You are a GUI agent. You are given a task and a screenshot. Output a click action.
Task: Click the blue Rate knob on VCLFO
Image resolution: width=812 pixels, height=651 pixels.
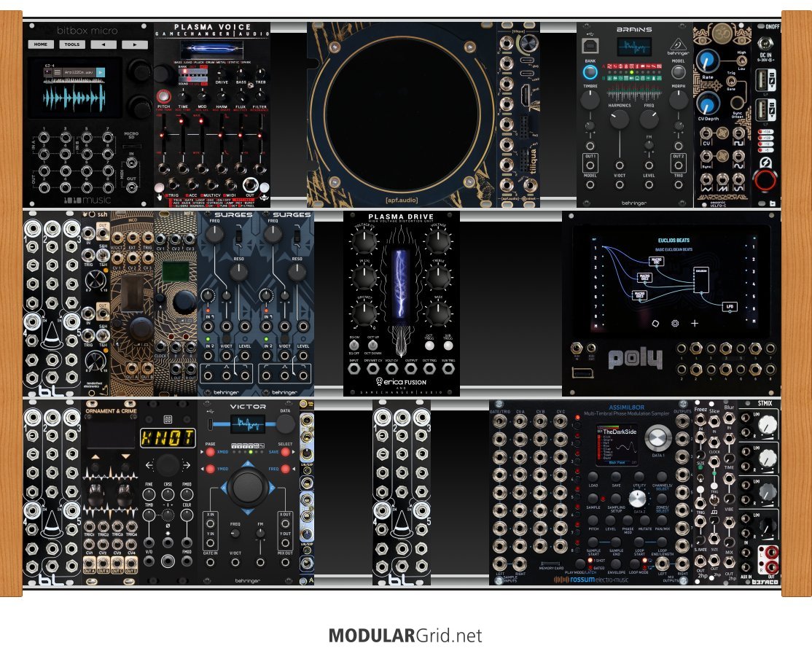707,61
